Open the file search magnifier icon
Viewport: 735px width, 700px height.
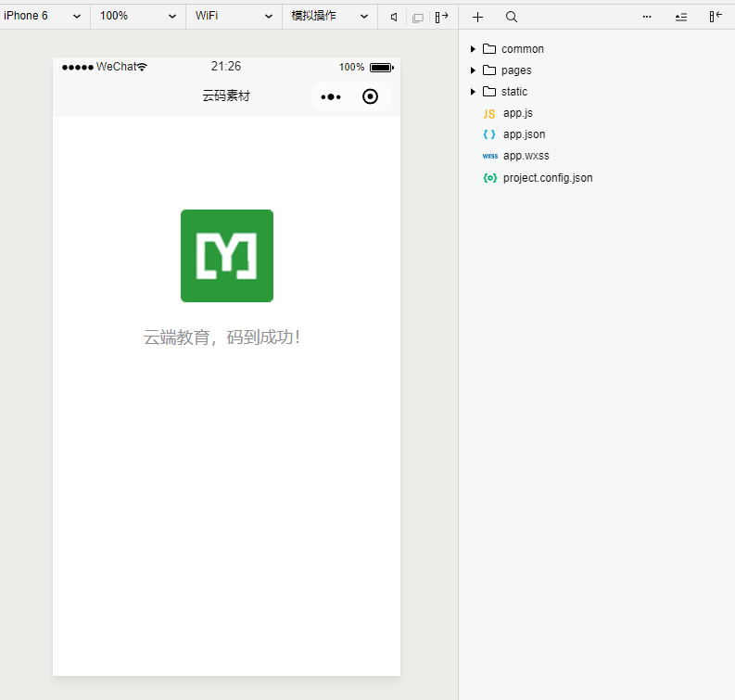512,17
